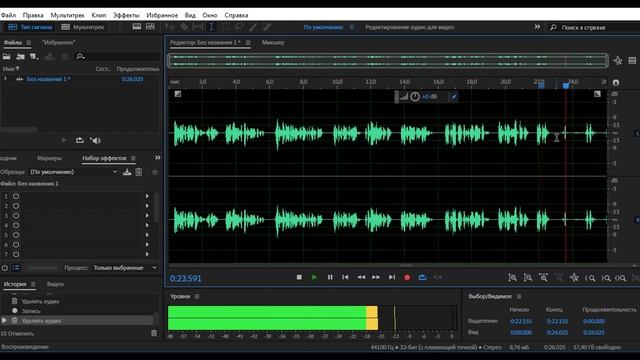This screenshot has height=360, width=640.
Task: Click the Fast Forward transport button
Action: [376, 277]
